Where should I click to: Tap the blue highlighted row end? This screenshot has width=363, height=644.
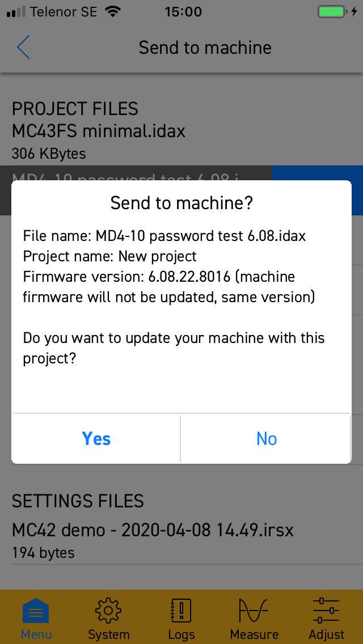pyautogui.click(x=318, y=173)
